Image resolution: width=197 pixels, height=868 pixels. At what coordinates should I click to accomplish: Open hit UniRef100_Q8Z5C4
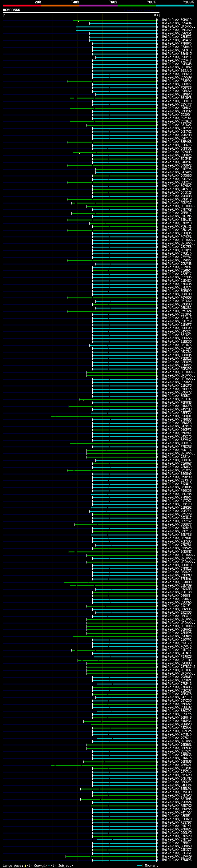pos(176,751)
